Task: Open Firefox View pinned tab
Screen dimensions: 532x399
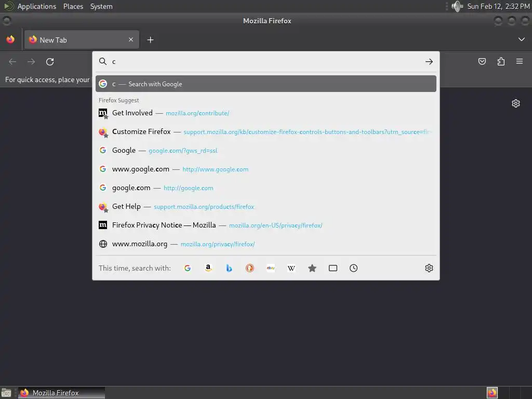Action: tap(10, 39)
